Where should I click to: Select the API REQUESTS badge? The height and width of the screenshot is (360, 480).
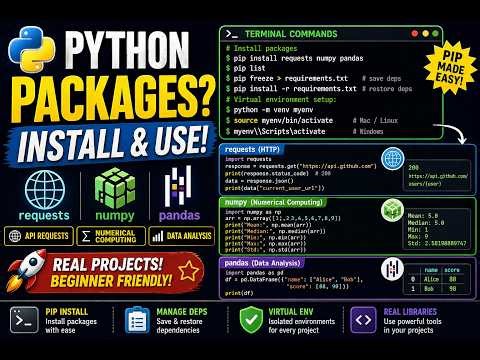coord(39,236)
